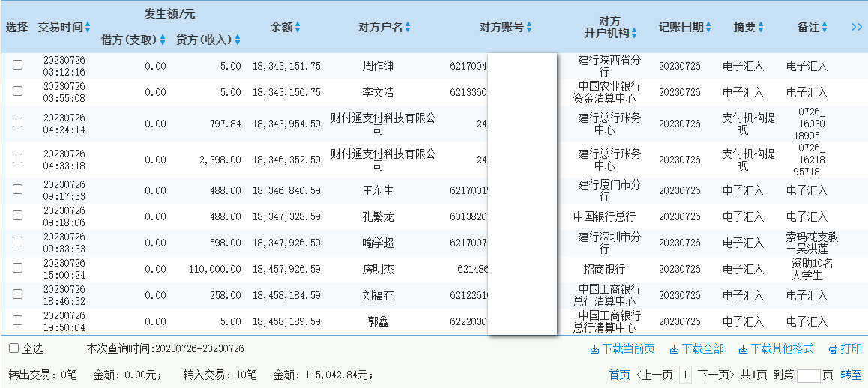Sort by 交易时间 column arrows
Image resolution: width=868 pixels, height=388 pixels.
pos(88,27)
